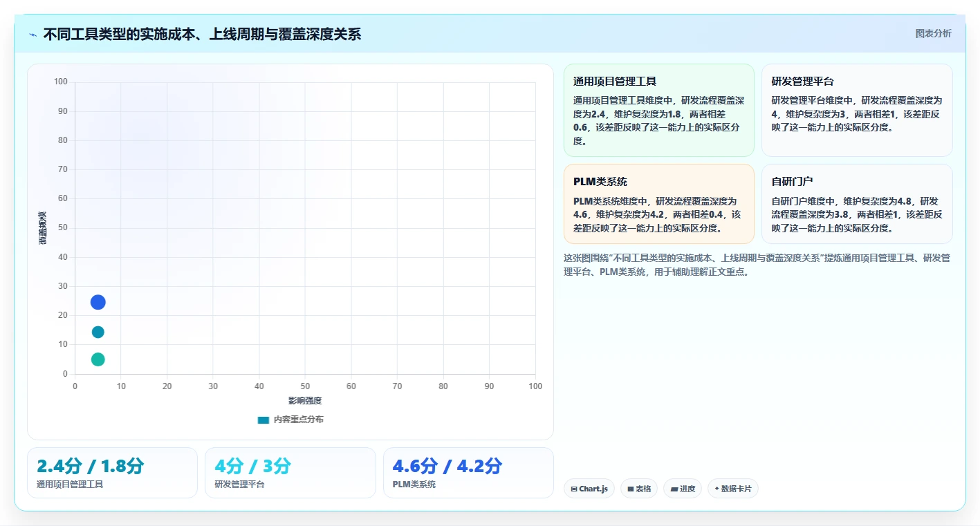Click the Chart.js tag chip
Image resolution: width=980 pixels, height=526 pixels.
point(589,489)
